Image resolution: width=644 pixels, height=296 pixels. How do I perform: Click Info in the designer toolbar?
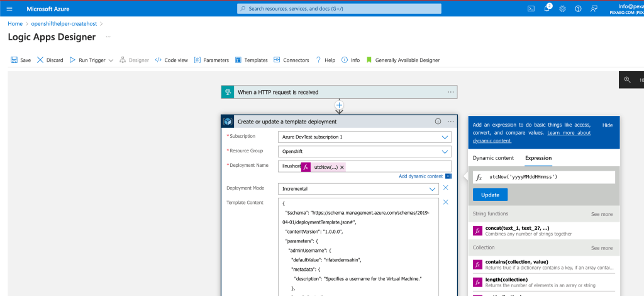tap(351, 60)
